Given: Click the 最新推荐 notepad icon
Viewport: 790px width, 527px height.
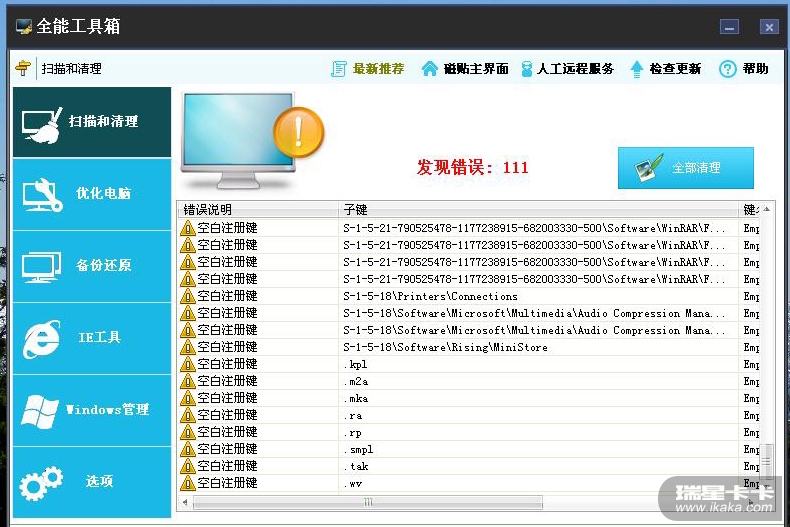Looking at the screenshot, I should tap(339, 69).
